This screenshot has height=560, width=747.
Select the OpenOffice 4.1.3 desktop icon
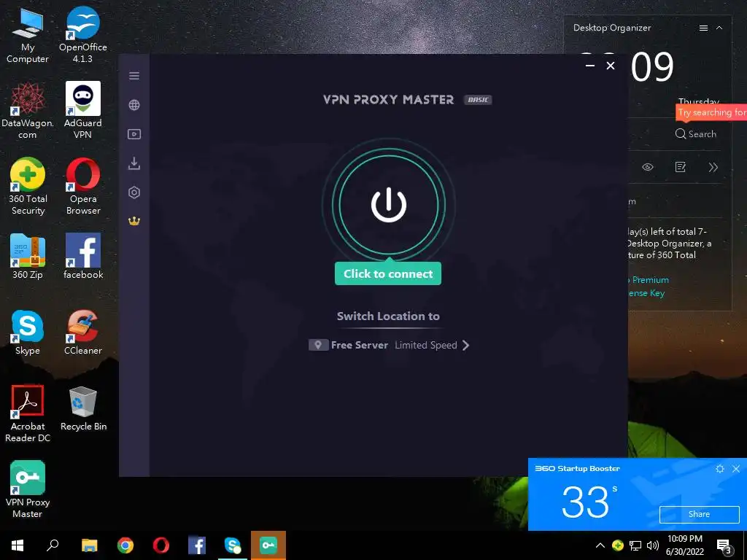(x=83, y=35)
